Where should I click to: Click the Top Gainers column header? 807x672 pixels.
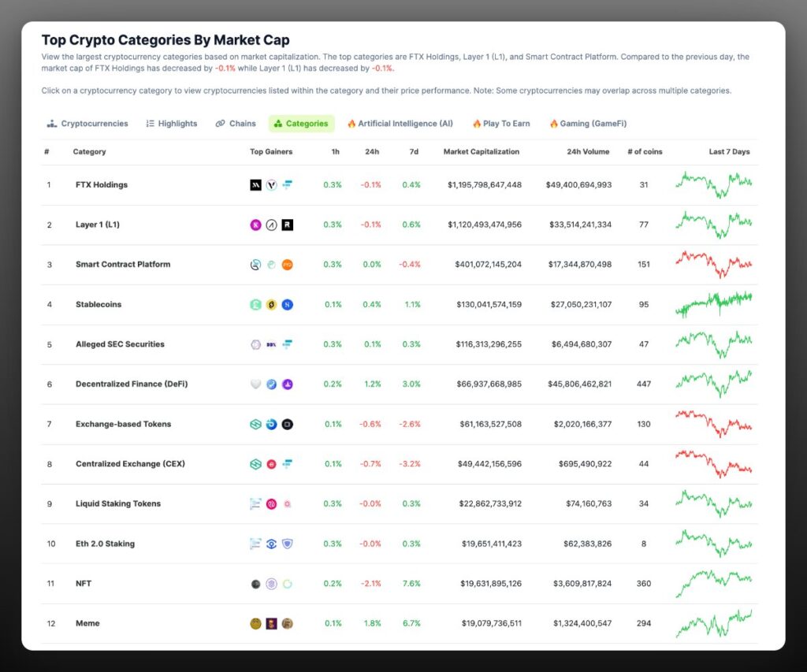point(271,152)
